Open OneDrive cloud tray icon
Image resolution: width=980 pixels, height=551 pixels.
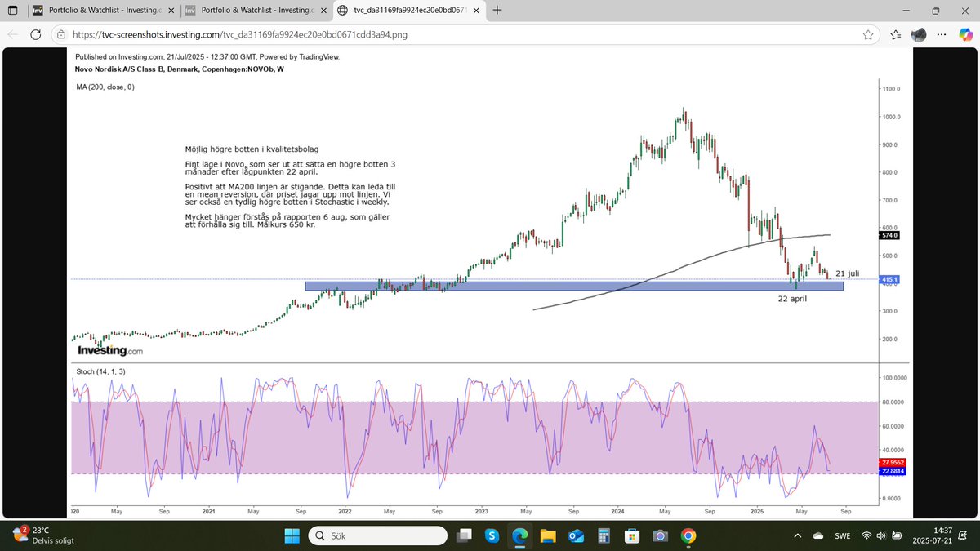818,535
